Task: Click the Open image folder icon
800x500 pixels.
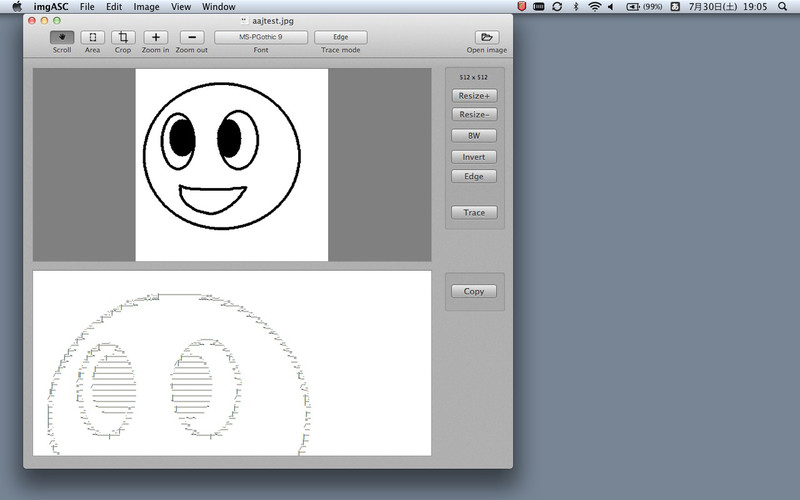Action: tap(487, 37)
